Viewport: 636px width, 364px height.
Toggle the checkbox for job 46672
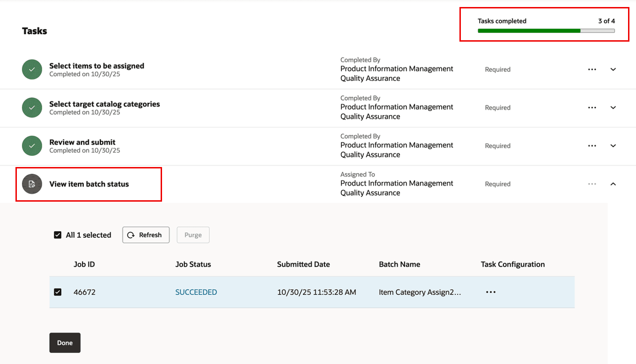click(58, 291)
